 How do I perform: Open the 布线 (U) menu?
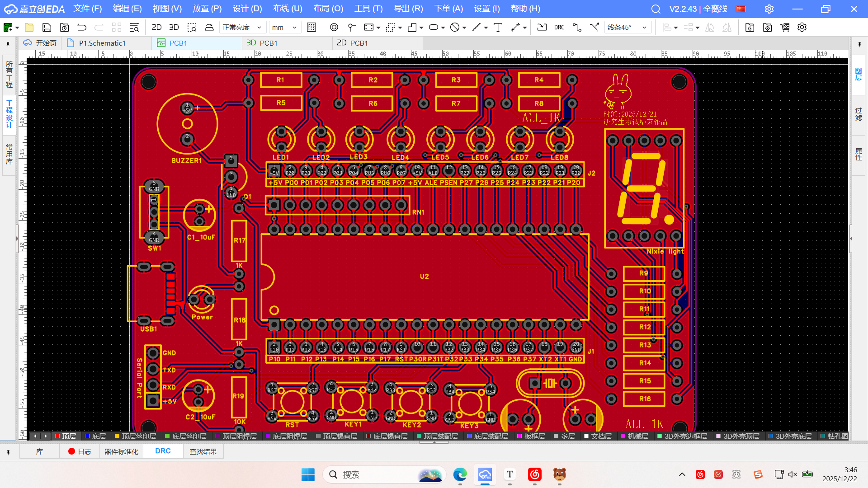288,9
